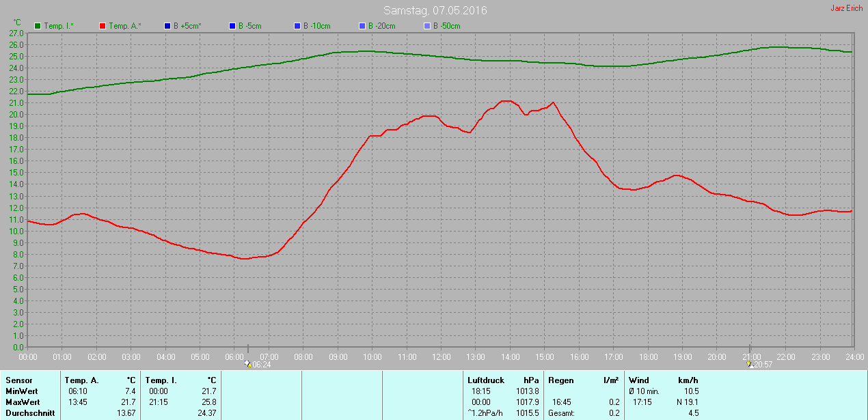Viewport: 868px width, 420px height.
Task: Click the B -20cm legend square
Action: [362, 26]
